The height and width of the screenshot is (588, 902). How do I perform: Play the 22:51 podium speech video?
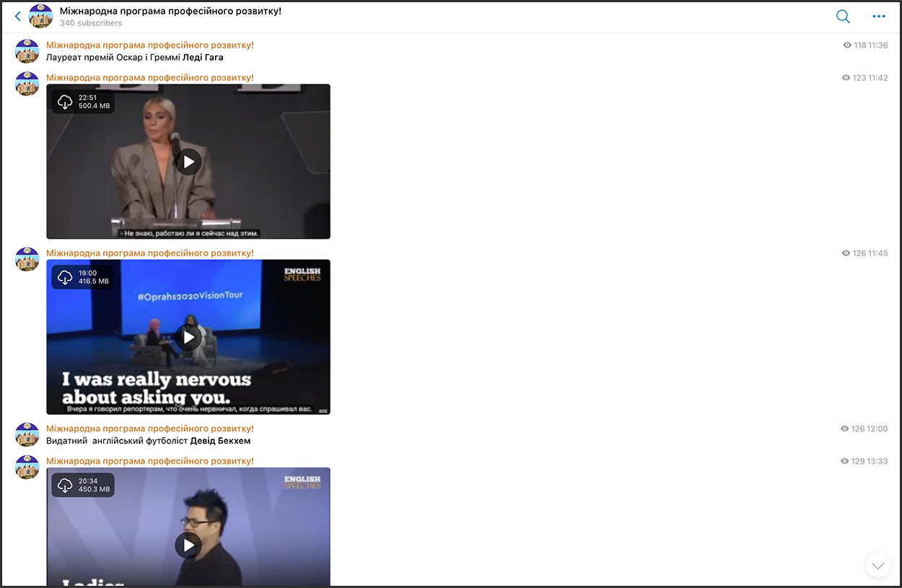(188, 162)
